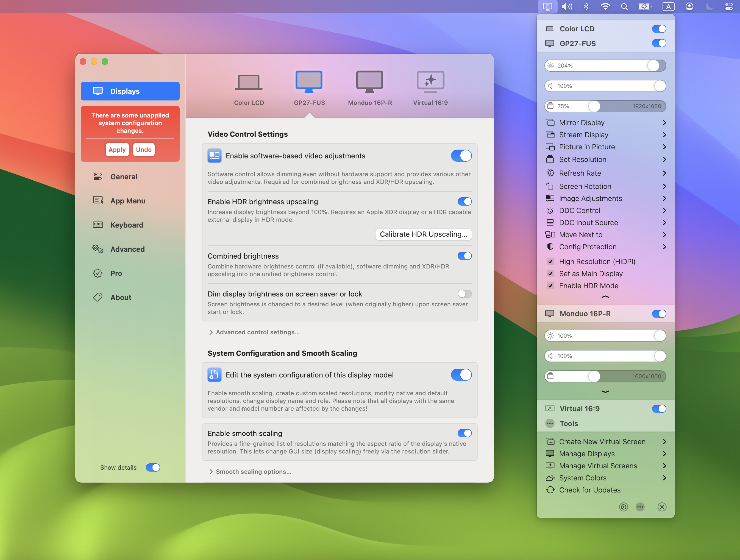
Task: Open the General settings section
Action: point(124,177)
